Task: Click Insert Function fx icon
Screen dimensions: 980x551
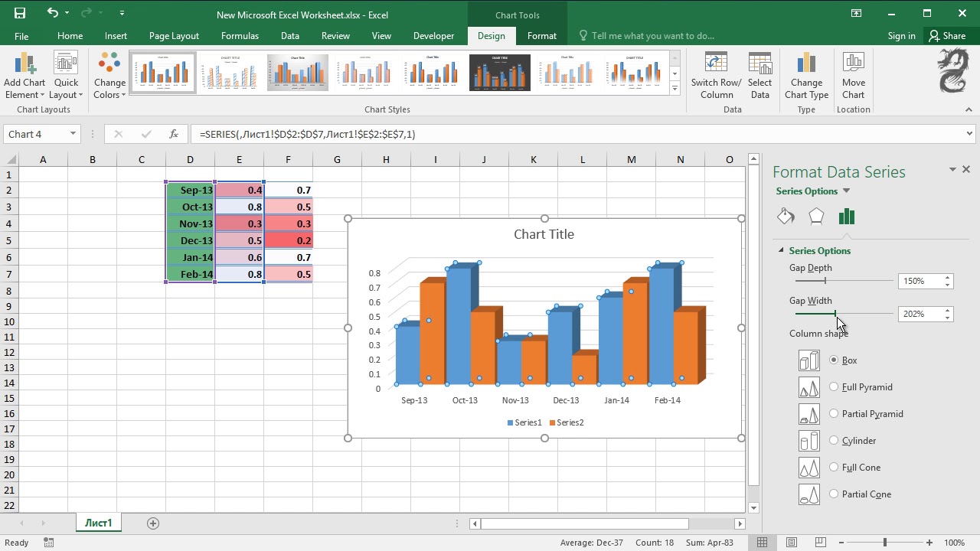Action: (x=174, y=134)
